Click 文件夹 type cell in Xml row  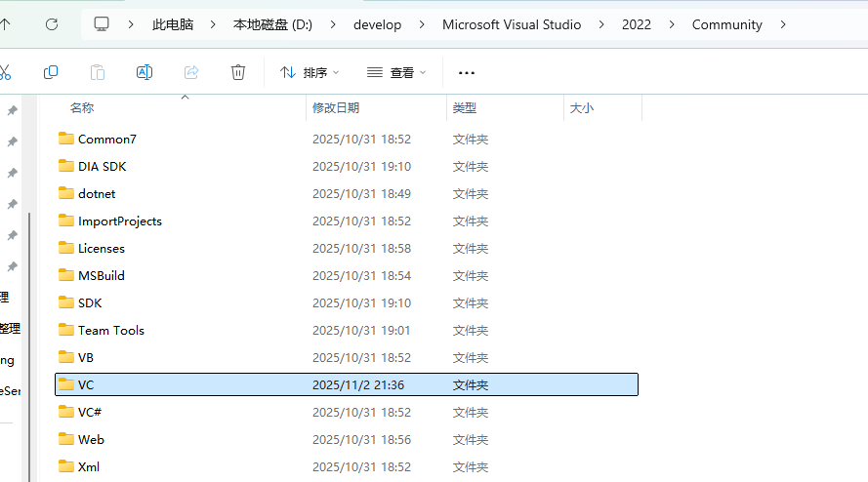[x=471, y=466]
